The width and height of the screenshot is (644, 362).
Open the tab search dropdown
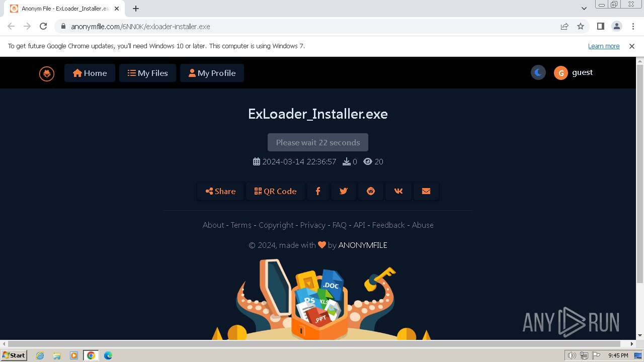point(584,9)
